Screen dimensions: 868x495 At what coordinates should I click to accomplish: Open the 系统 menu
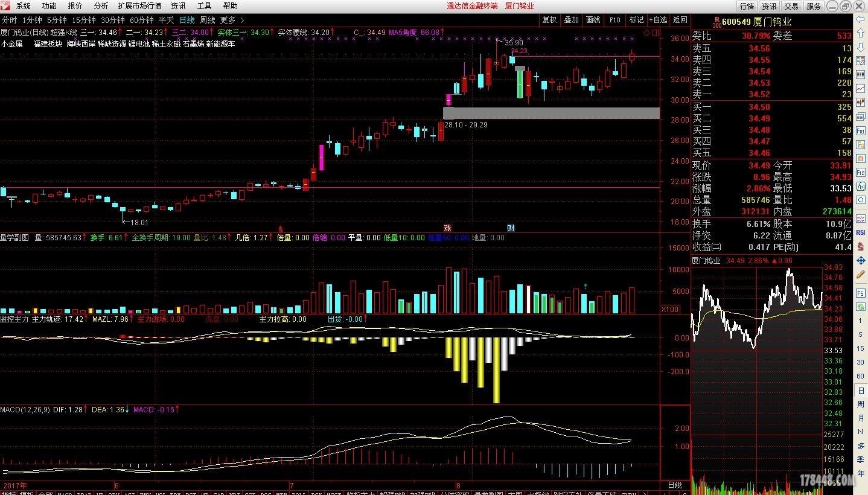[24, 6]
